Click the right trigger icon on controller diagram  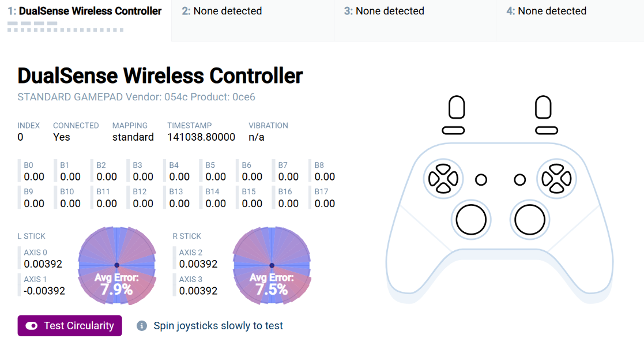pyautogui.click(x=543, y=108)
